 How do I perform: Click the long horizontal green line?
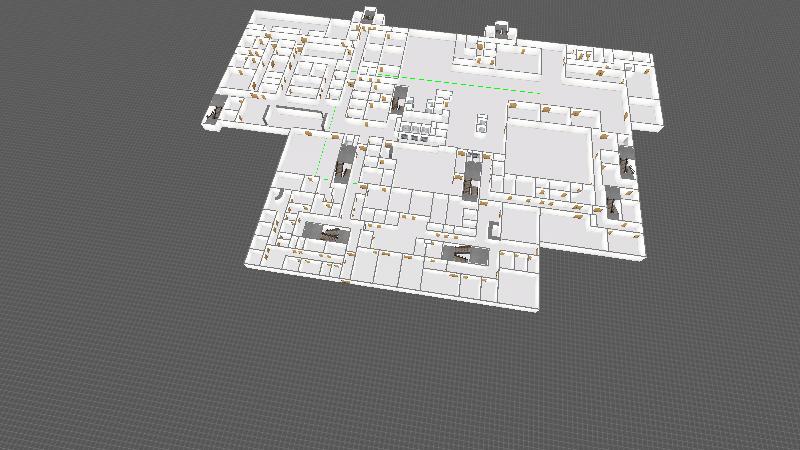[x=458, y=84]
